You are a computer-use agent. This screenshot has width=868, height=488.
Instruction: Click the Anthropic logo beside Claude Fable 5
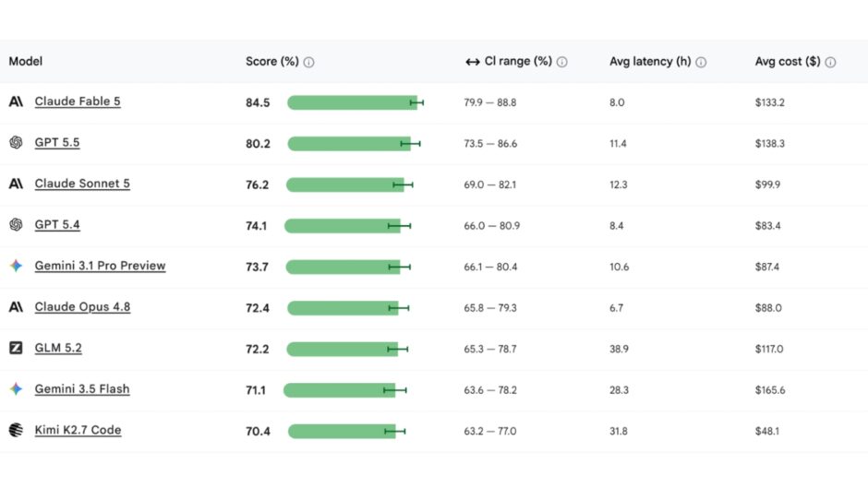16,101
